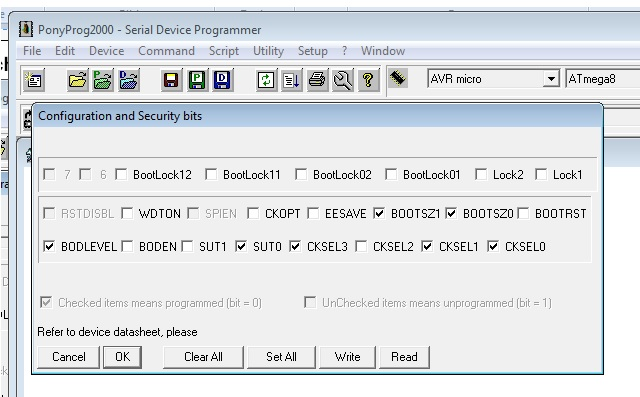Open the Command menu

167,51
